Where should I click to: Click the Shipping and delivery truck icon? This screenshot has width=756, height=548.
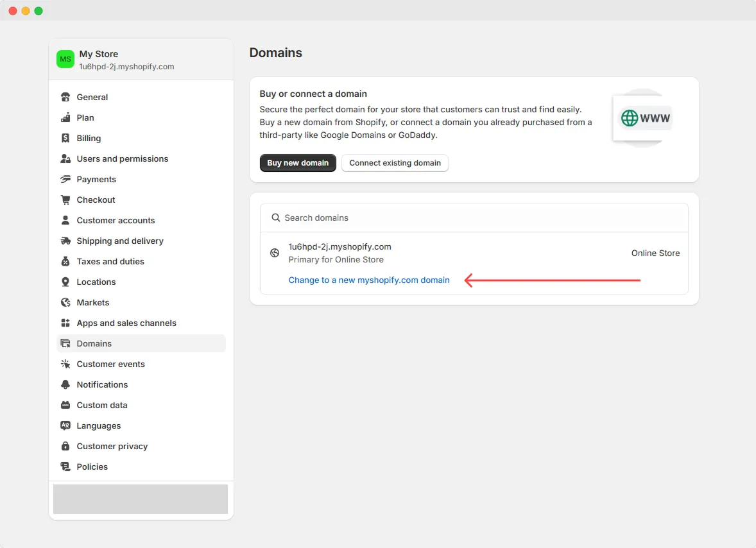(65, 241)
